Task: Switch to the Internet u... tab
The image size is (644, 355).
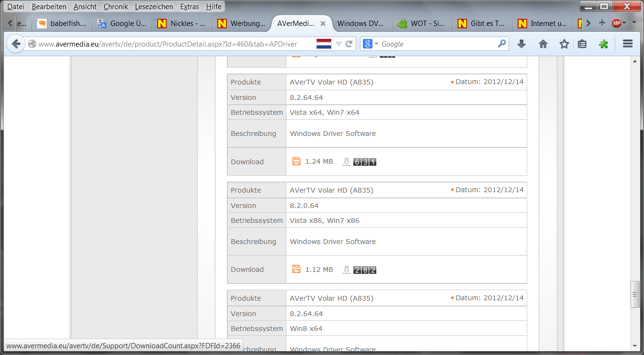Action: pyautogui.click(x=542, y=23)
